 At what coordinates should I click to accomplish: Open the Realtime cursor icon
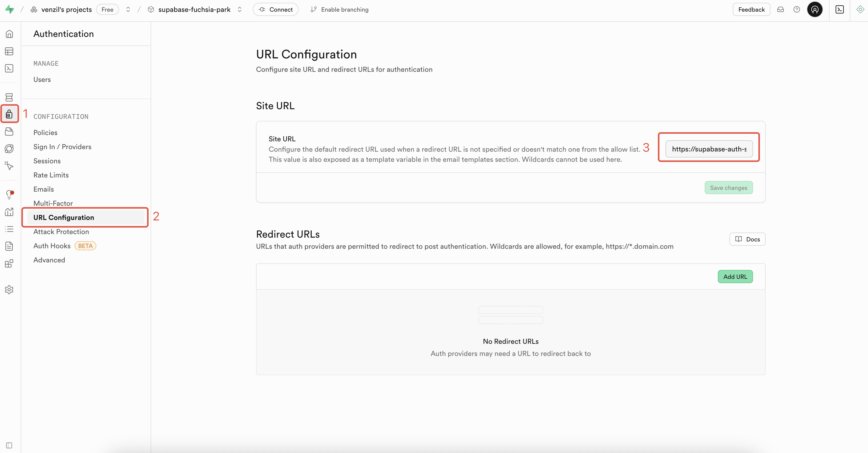coord(9,166)
